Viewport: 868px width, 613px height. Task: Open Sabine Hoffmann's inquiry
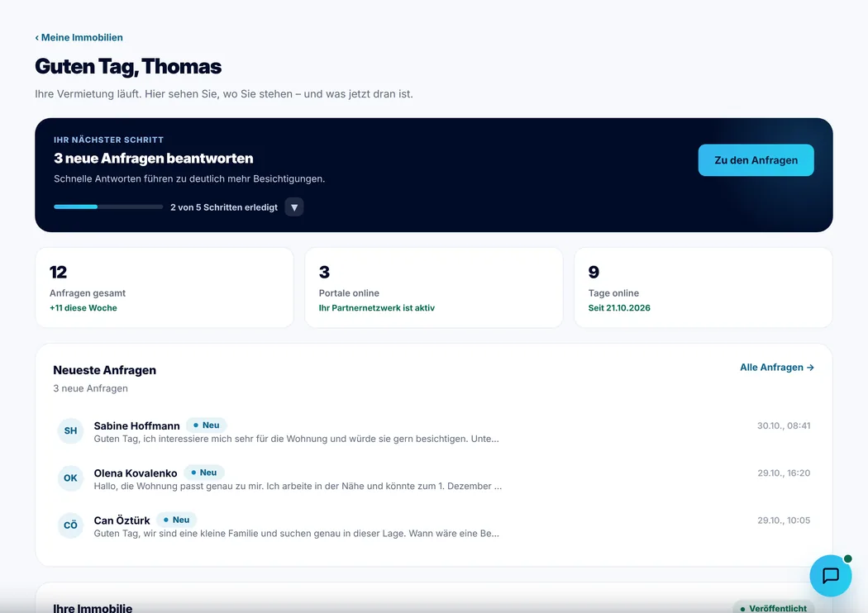point(434,431)
